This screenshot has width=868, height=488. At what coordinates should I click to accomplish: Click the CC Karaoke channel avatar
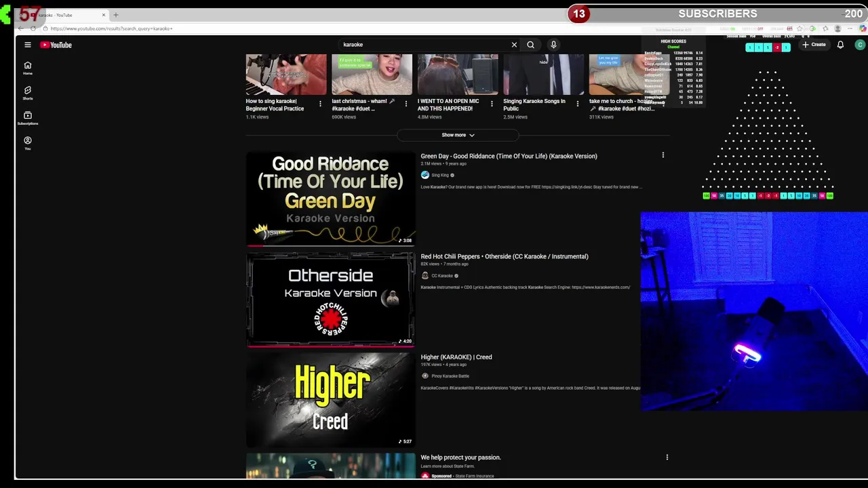[425, 276]
